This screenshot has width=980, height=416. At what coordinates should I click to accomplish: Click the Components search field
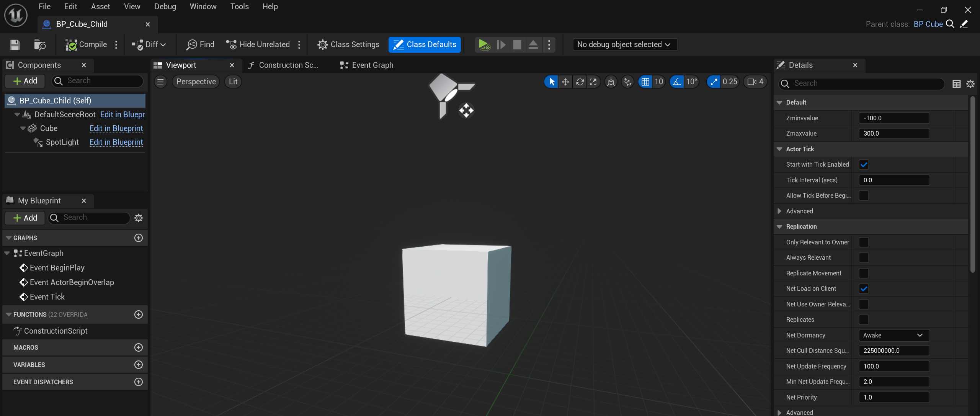pos(98,81)
